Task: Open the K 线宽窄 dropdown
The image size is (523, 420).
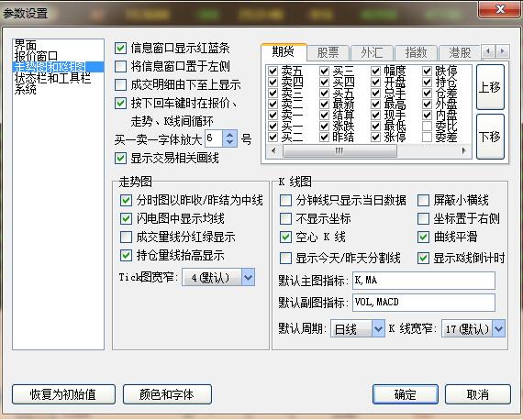Action: (x=498, y=329)
